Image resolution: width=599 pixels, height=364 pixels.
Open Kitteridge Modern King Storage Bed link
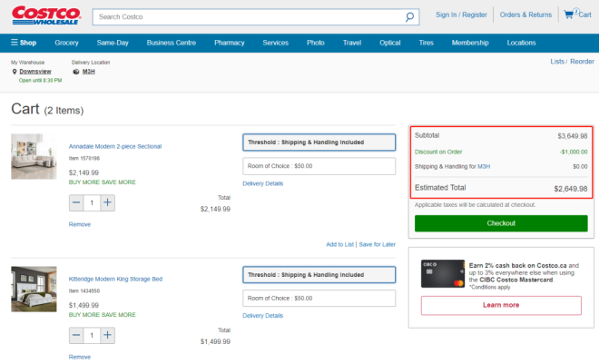(x=115, y=279)
